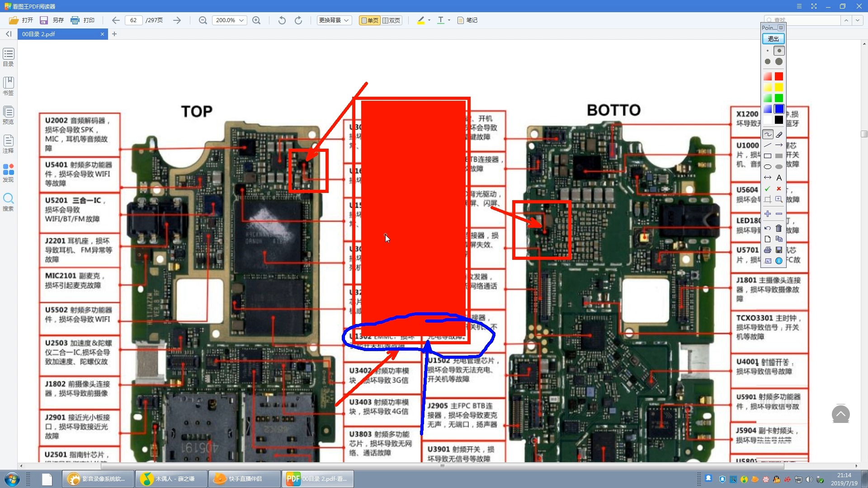Open 搜索 search sidebar panel
868x488 pixels.
click(9, 202)
